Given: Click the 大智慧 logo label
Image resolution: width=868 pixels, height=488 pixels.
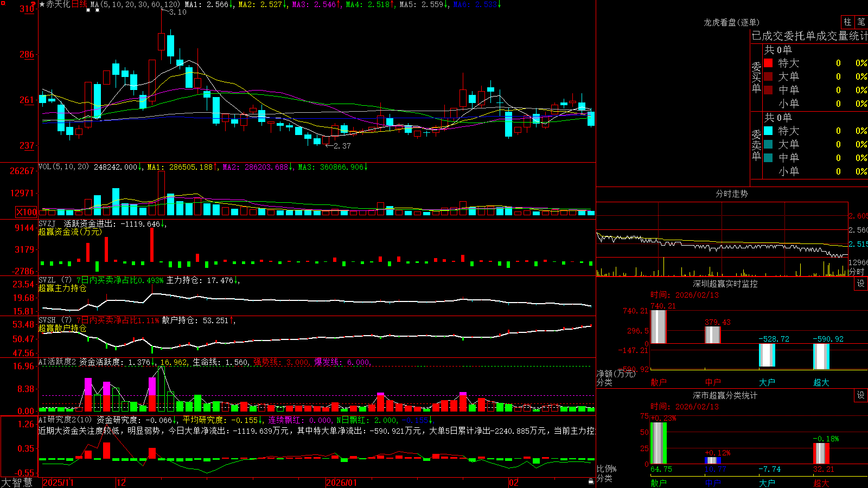Looking at the screenshot, I should [17, 483].
